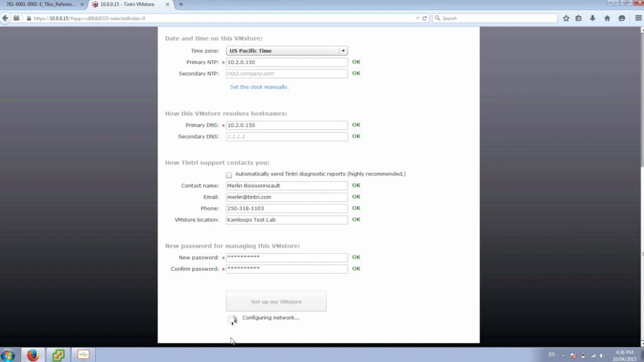Click the Contact name field
Screen dimensions: 644x362
click(287, 186)
